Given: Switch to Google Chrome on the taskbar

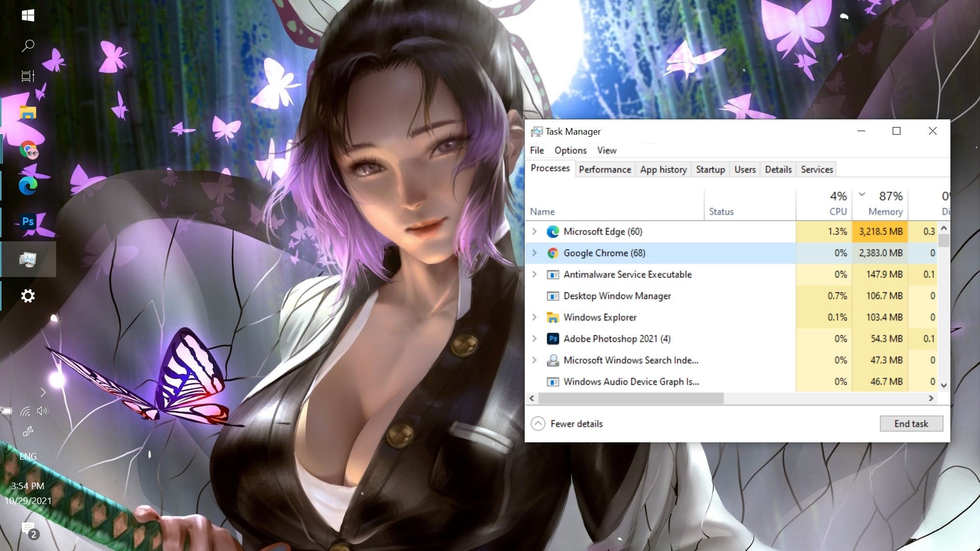Looking at the screenshot, I should (28, 150).
